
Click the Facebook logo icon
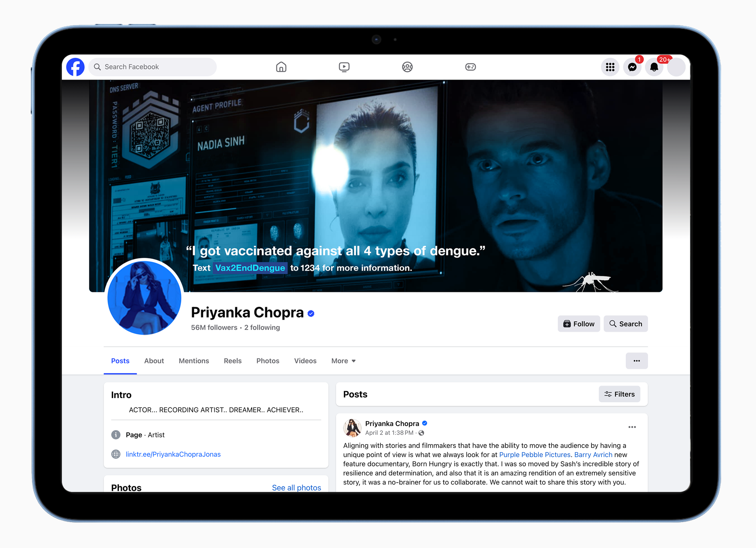click(75, 67)
